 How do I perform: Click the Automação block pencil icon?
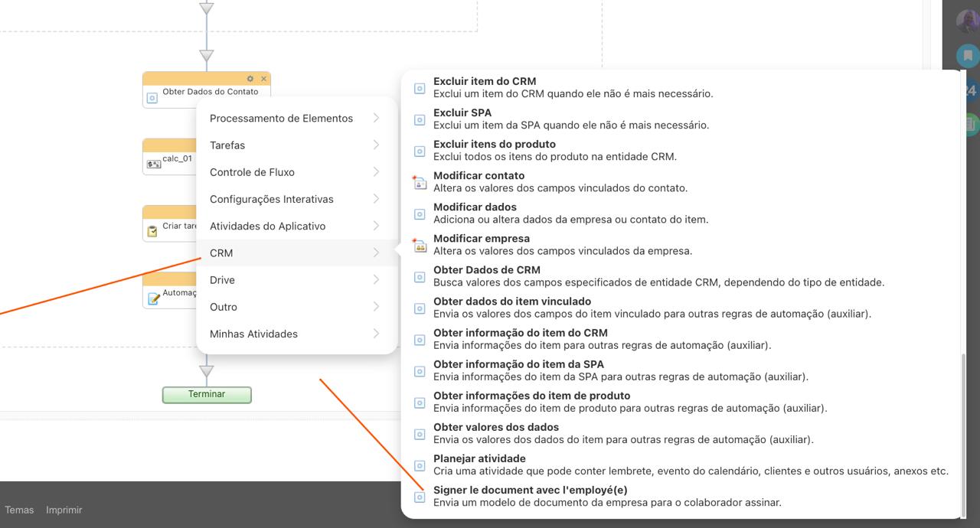[x=153, y=298]
